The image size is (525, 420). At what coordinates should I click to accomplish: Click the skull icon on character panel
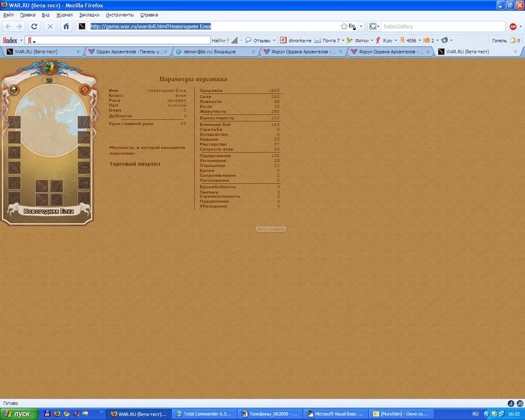(x=14, y=90)
